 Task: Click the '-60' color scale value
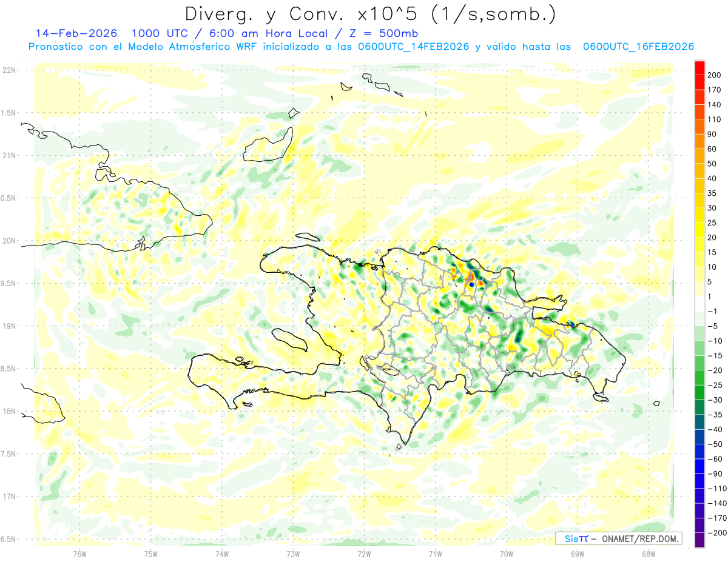pos(716,459)
